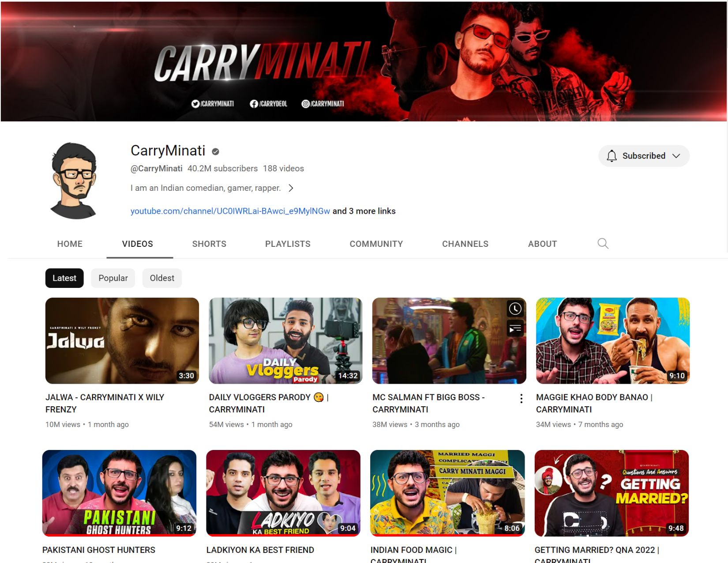Click the Carry Minati Maggi thumbnail
Viewport: 728px width, 563px height.
(x=447, y=493)
